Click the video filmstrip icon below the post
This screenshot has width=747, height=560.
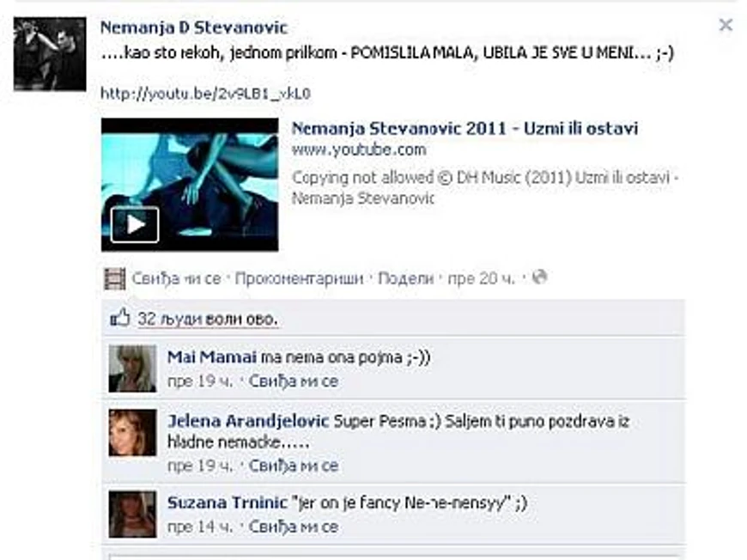[x=115, y=279]
